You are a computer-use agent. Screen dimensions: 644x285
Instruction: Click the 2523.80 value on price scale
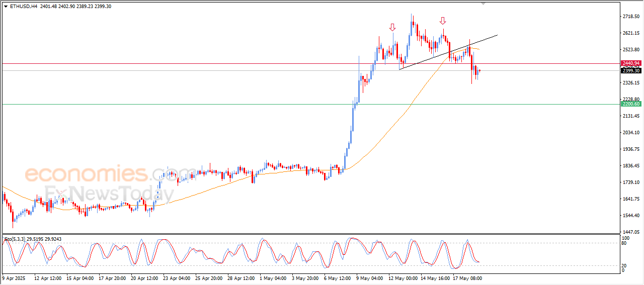(631, 50)
